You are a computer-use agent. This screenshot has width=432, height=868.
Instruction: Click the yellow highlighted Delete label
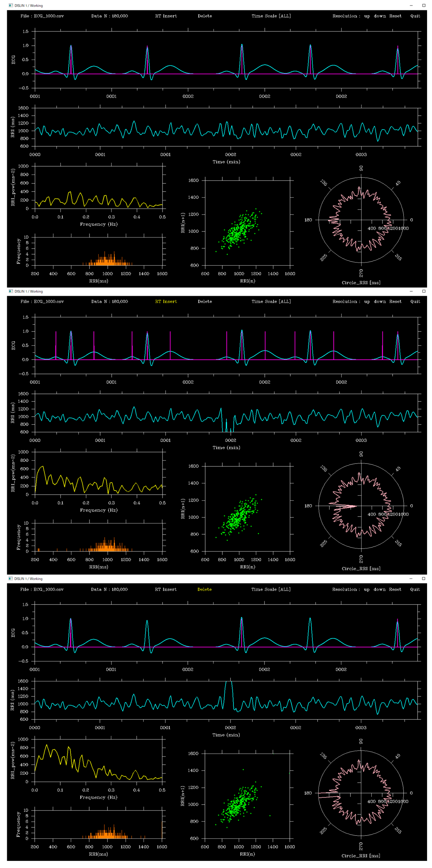coord(204,589)
